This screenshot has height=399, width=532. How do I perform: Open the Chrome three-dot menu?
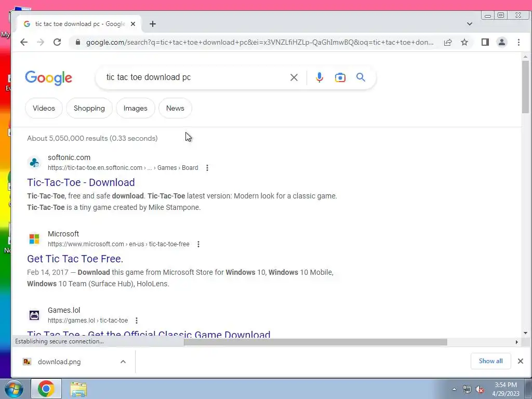coord(518,42)
